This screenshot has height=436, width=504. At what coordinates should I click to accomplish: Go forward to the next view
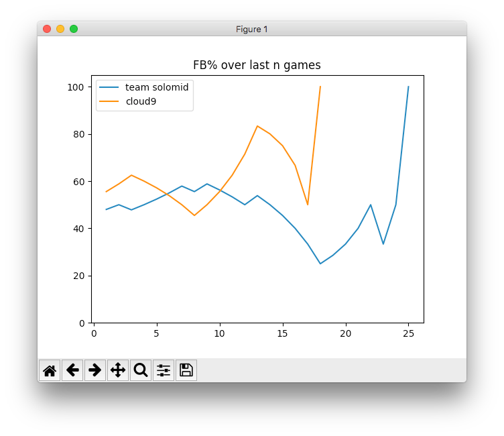click(x=95, y=370)
